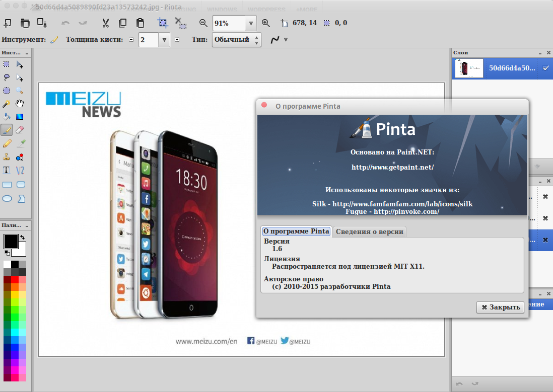The image size is (553, 392).
Task: Select the Move Selected tool
Action: (x=20, y=64)
